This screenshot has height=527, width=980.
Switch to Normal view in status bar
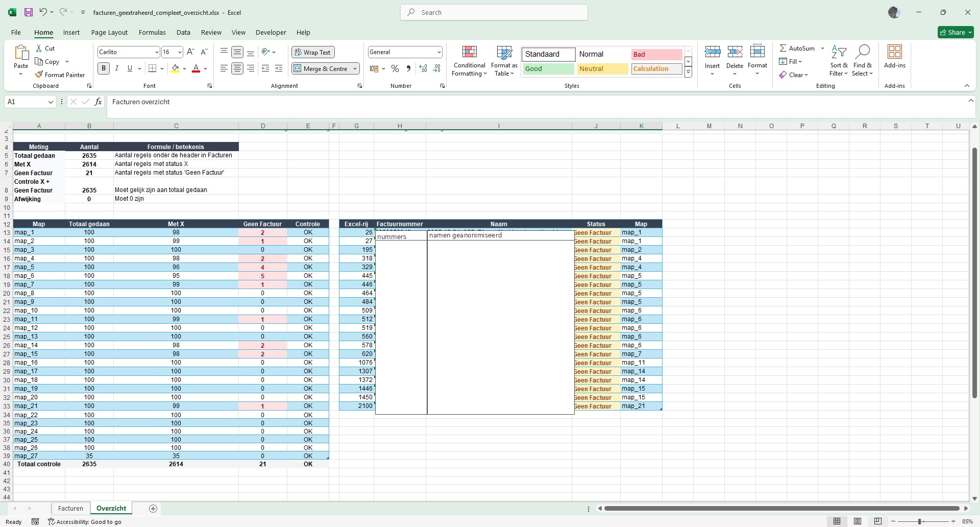[837, 521]
